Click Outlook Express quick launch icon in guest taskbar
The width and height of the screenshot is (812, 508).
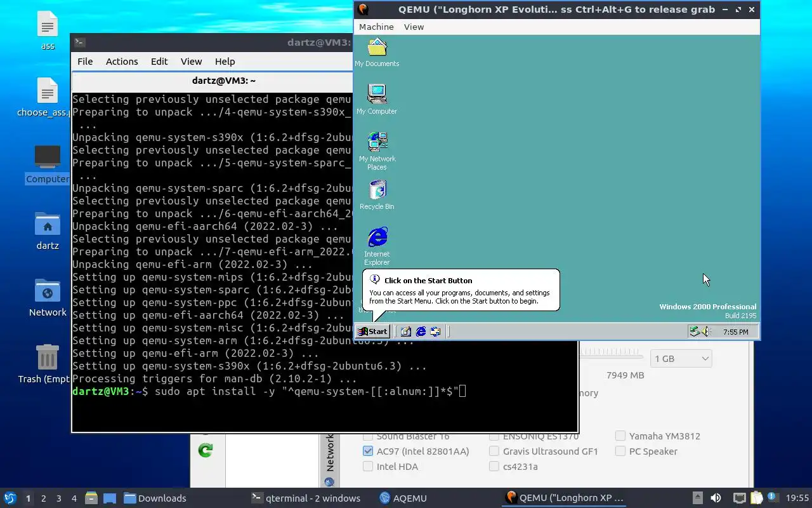435,331
